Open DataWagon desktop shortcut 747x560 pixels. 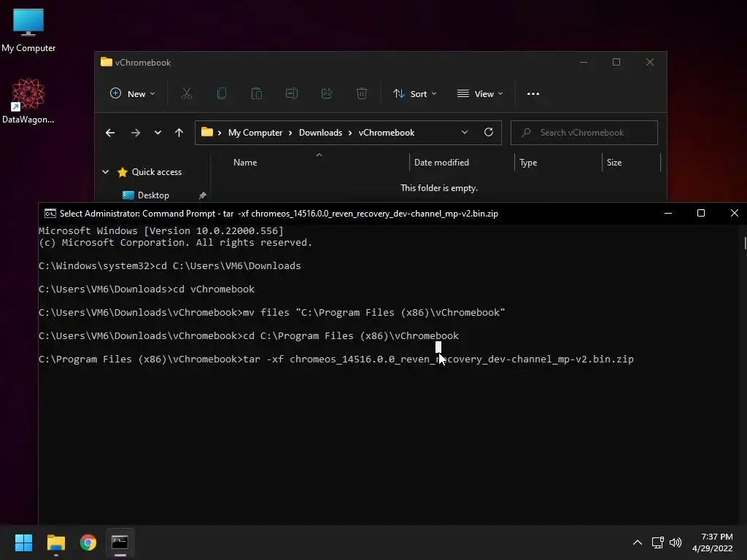tap(28, 101)
